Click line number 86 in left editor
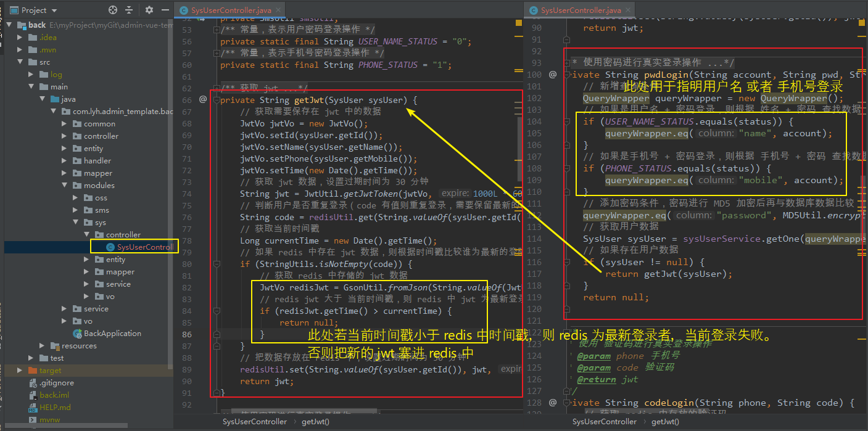The image size is (868, 431). coord(187,334)
